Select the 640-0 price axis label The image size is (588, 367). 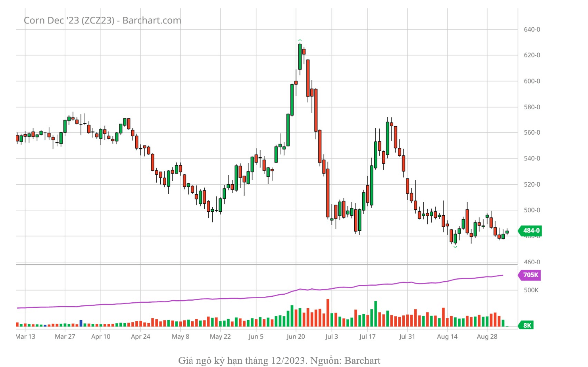tap(532, 29)
